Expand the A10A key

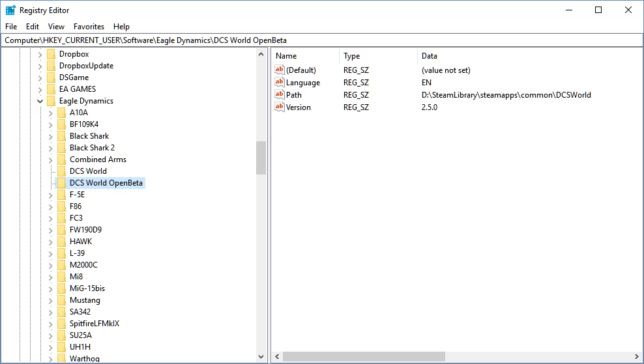[x=51, y=113]
